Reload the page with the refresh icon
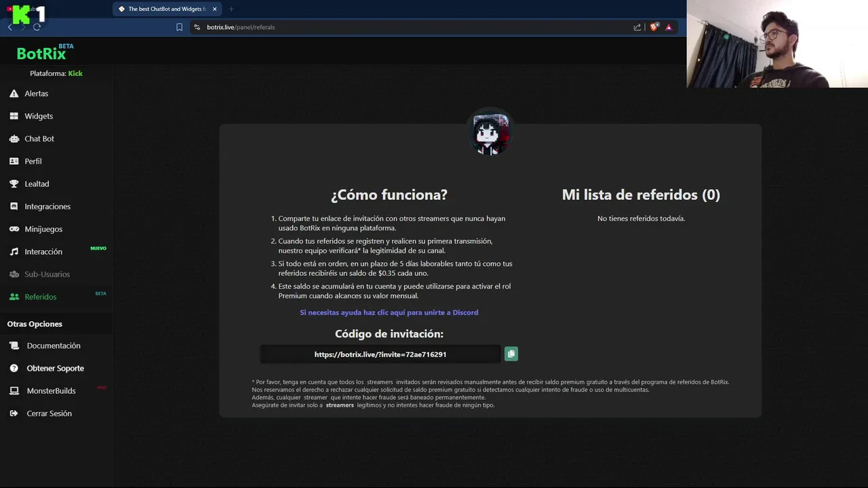Viewport: 868px width, 488px height. (x=37, y=27)
